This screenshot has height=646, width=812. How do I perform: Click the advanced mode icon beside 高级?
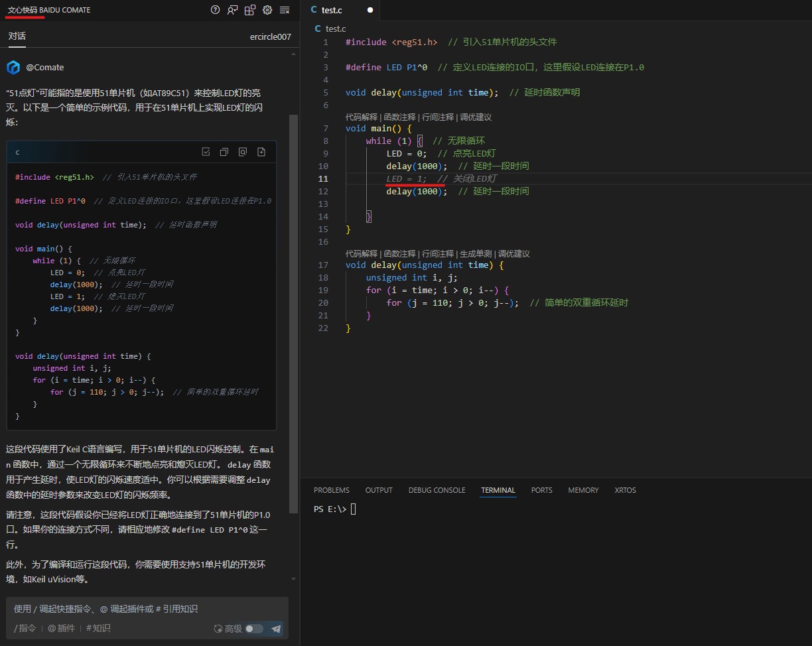coord(218,629)
